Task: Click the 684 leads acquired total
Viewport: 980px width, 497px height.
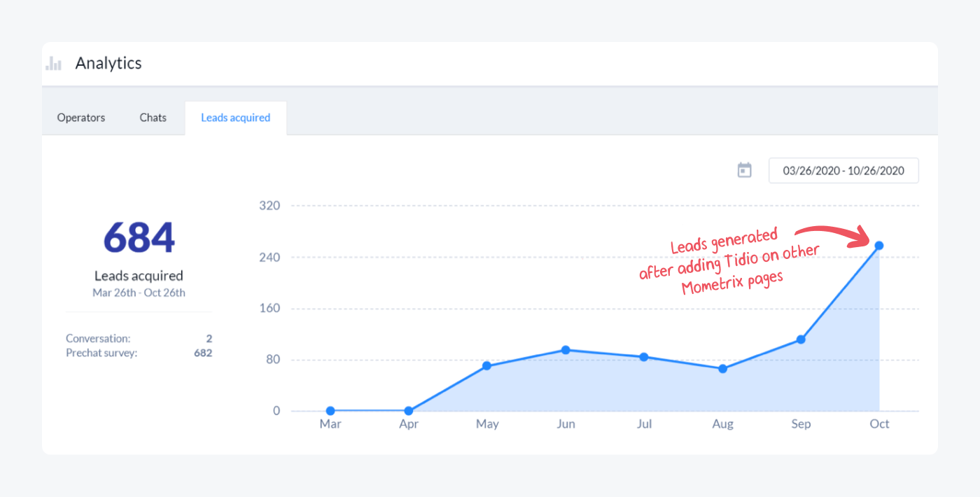Action: pos(139,238)
